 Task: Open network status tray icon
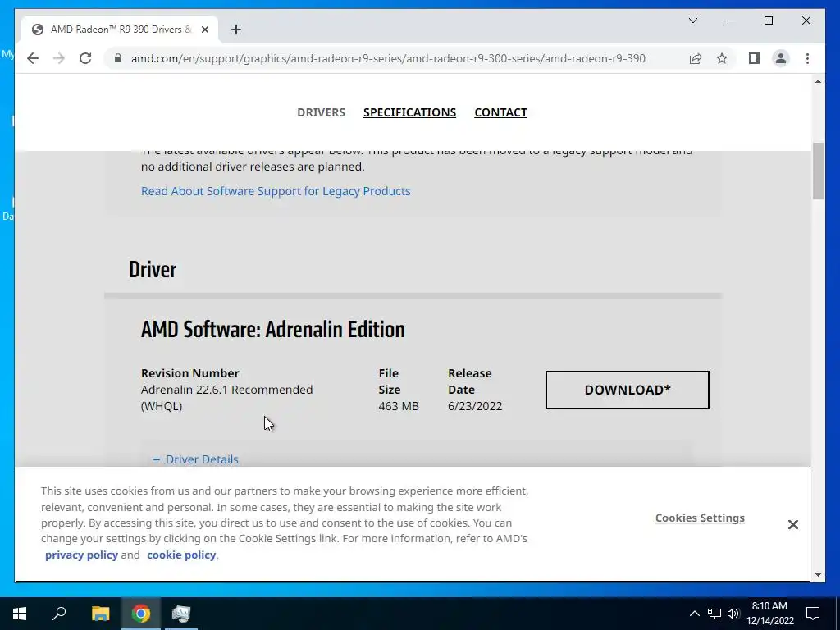(x=714, y=614)
